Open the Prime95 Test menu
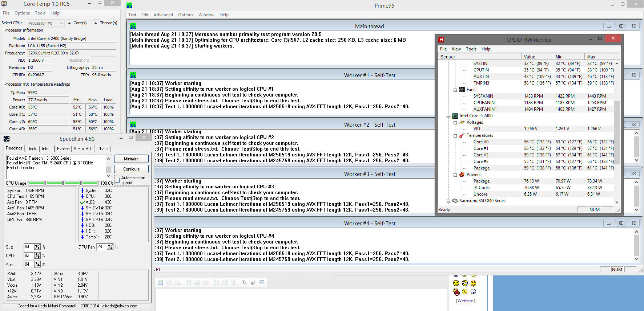This screenshot has width=644, height=311. point(132,15)
